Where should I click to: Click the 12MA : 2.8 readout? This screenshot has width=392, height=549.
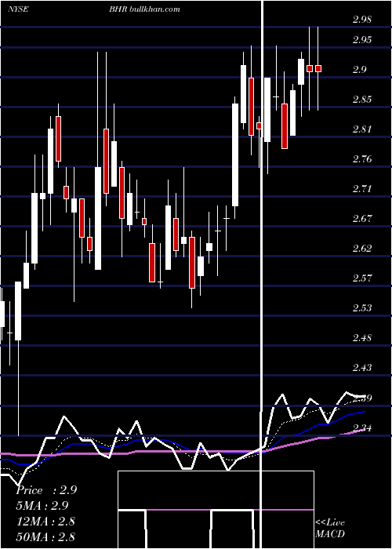(x=45, y=521)
